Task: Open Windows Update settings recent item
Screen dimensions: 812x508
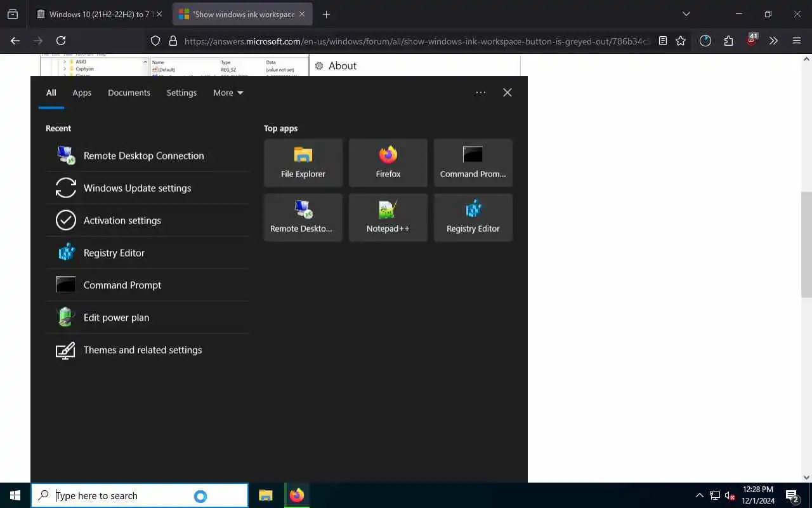Action: point(147,188)
